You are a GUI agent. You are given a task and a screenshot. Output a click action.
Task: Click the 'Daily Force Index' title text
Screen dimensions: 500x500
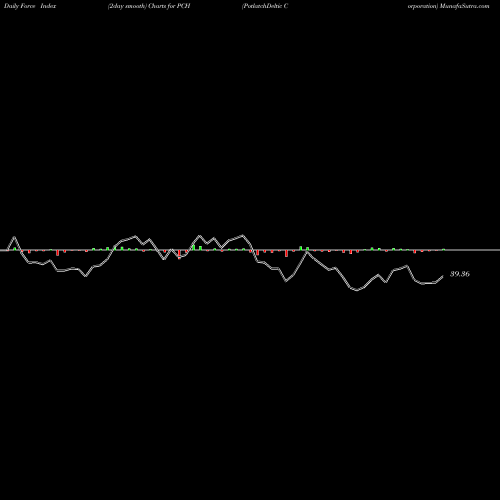(x=30, y=6)
